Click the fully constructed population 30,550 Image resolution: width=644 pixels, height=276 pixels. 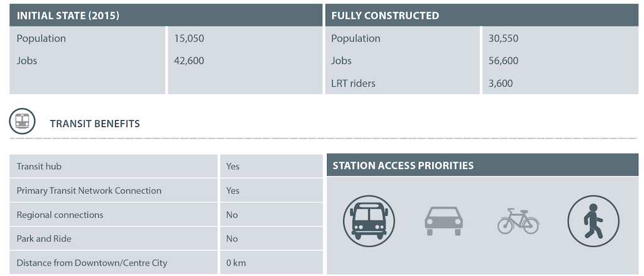coord(504,38)
